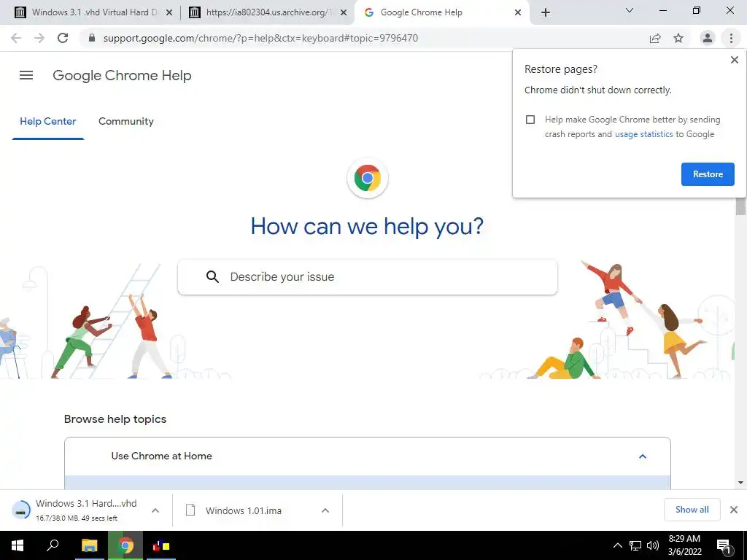Share this page icon in address bar
The image size is (747, 560).
pyautogui.click(x=655, y=38)
